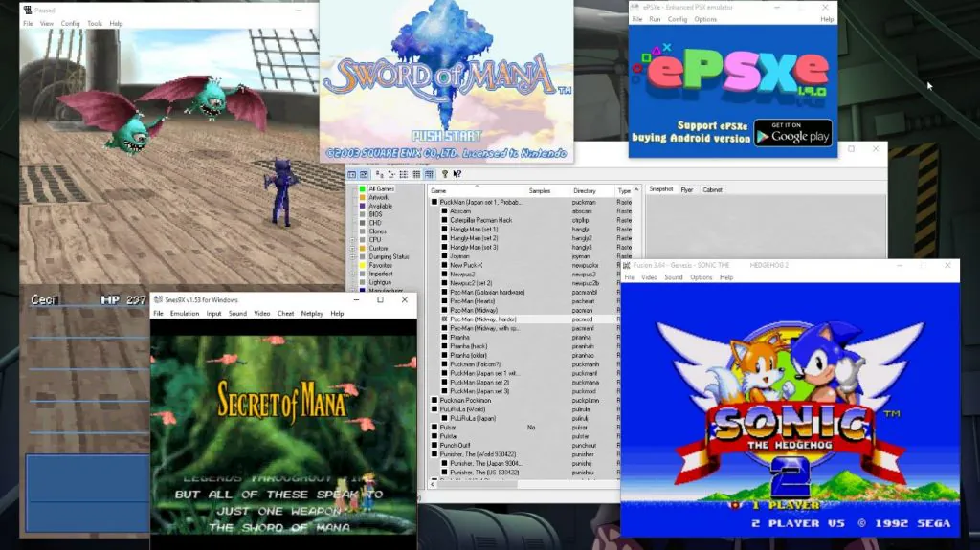Open the About help icon in MAME toolbar
The image size is (980, 550).
(445, 174)
